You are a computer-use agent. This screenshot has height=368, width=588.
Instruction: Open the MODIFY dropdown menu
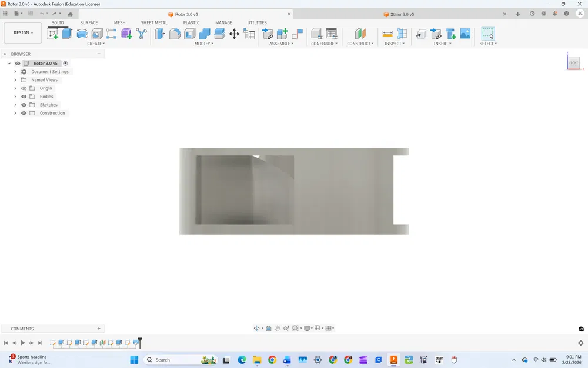coord(203,44)
